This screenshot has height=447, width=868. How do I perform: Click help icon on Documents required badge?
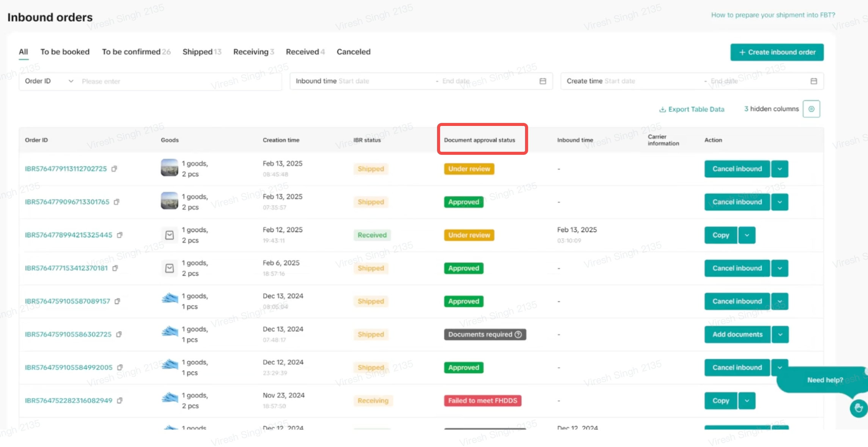point(518,335)
